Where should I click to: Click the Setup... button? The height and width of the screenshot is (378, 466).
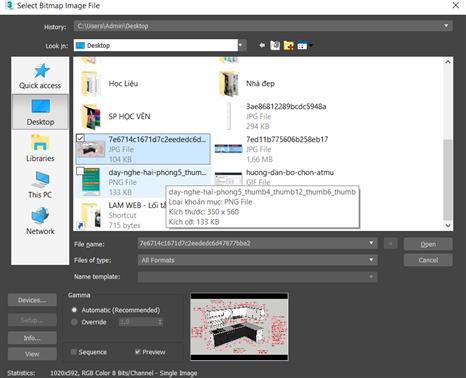[x=32, y=320]
